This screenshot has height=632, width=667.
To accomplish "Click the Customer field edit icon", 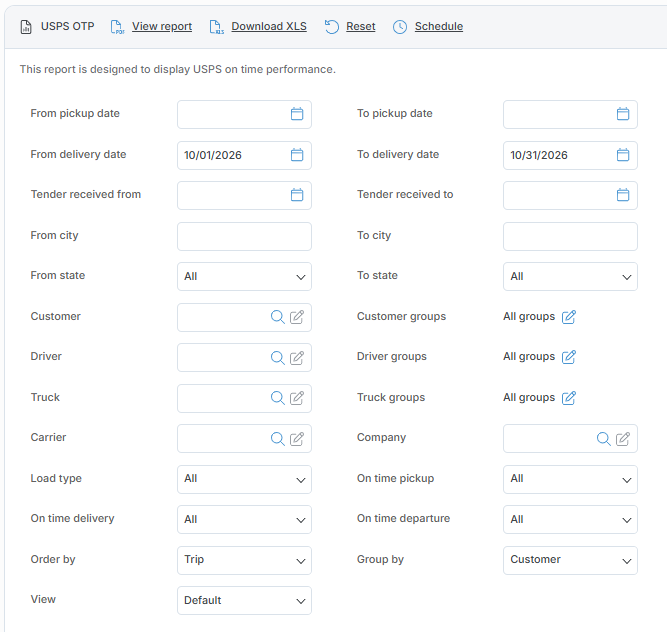I will pos(297,317).
